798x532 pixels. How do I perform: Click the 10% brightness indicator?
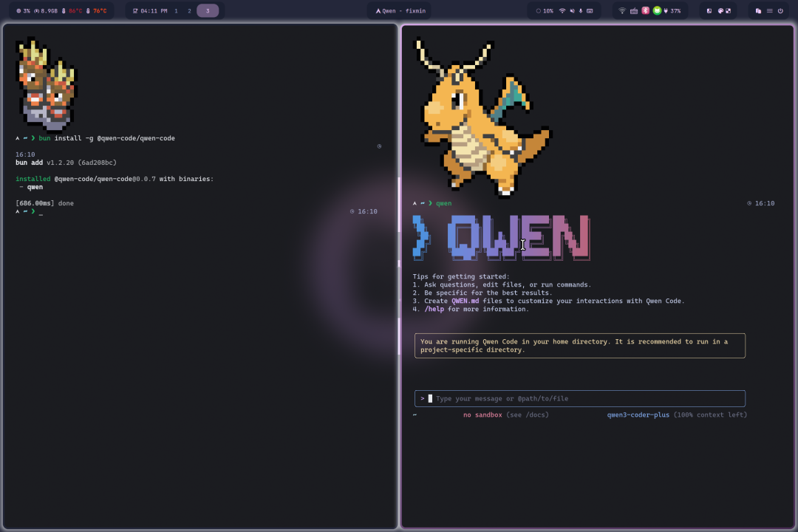coord(545,10)
